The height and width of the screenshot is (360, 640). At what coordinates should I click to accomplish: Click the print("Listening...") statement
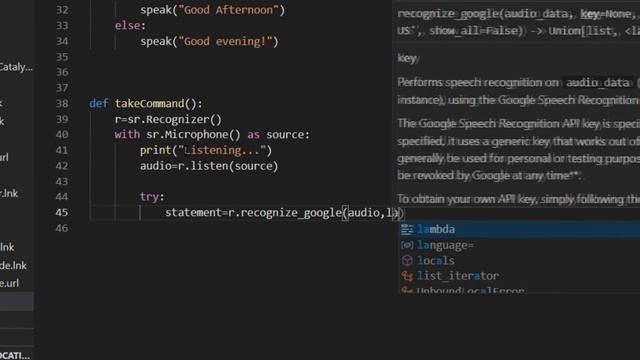(x=206, y=151)
